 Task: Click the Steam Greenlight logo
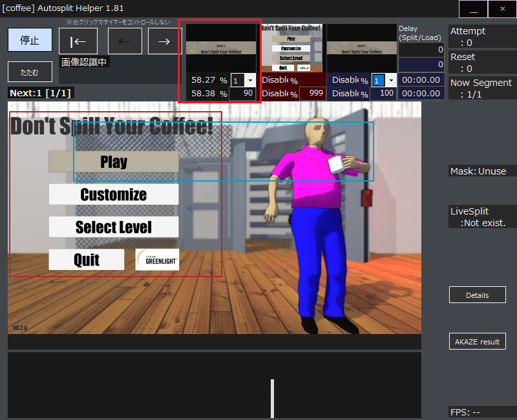click(157, 260)
